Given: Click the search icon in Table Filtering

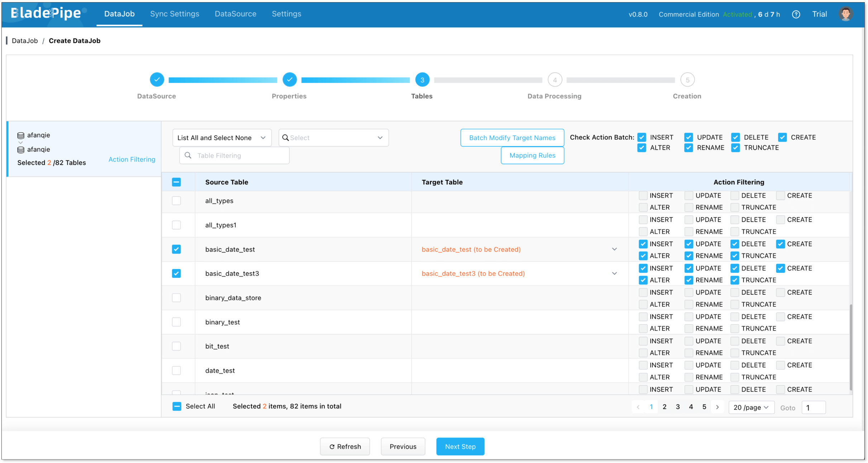Looking at the screenshot, I should point(188,155).
